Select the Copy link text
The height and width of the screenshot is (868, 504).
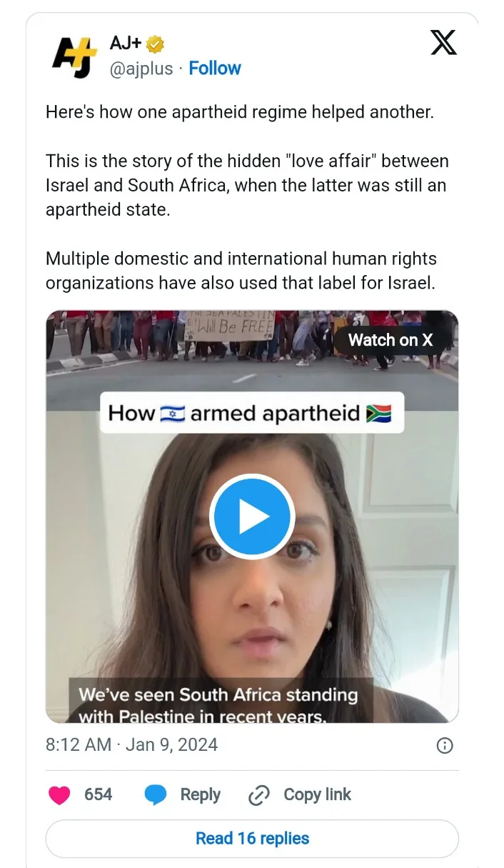(317, 794)
